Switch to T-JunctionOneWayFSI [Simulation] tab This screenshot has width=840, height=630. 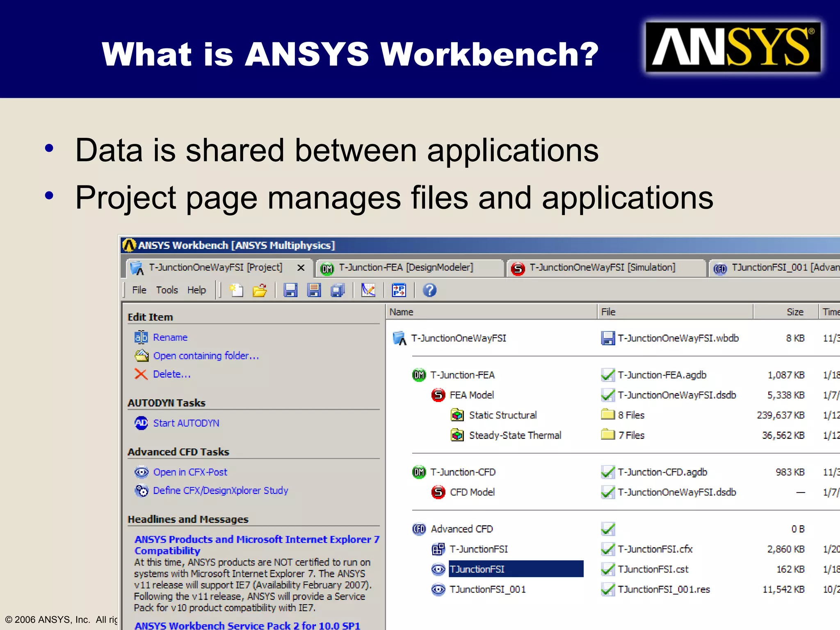(x=606, y=268)
